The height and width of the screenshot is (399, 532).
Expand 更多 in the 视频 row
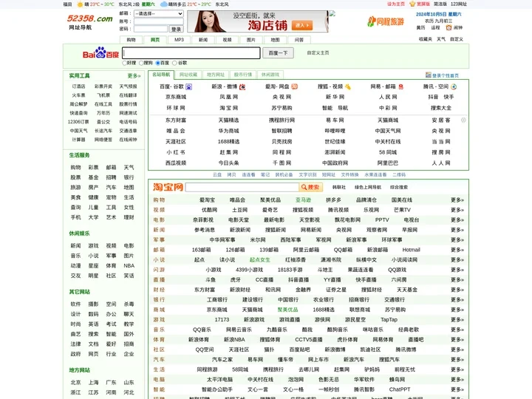click(457, 210)
